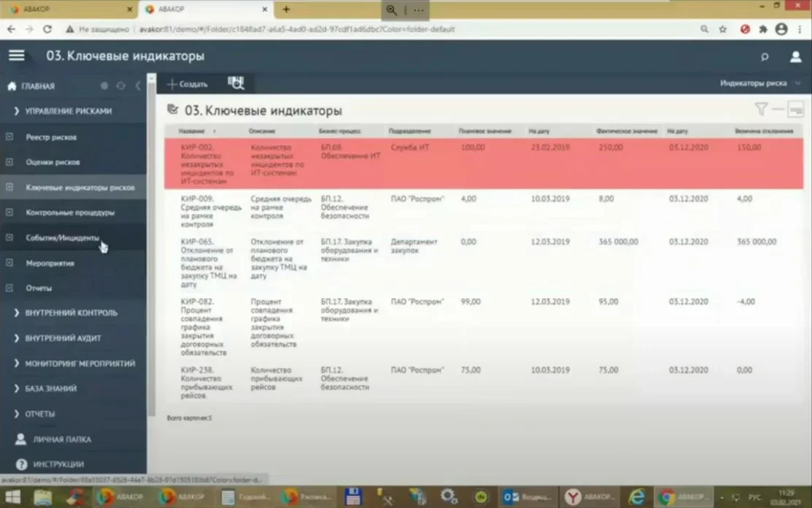Open the Индикаторы риска dropdown
This screenshot has width=812, height=508.
pos(759,83)
